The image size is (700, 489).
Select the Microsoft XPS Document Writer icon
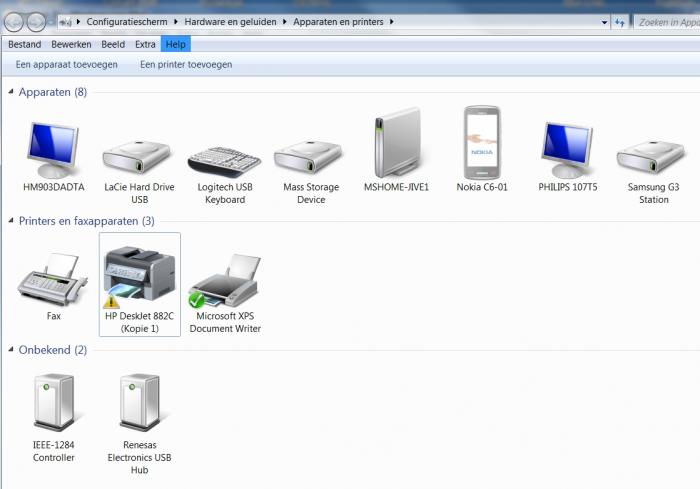224,280
